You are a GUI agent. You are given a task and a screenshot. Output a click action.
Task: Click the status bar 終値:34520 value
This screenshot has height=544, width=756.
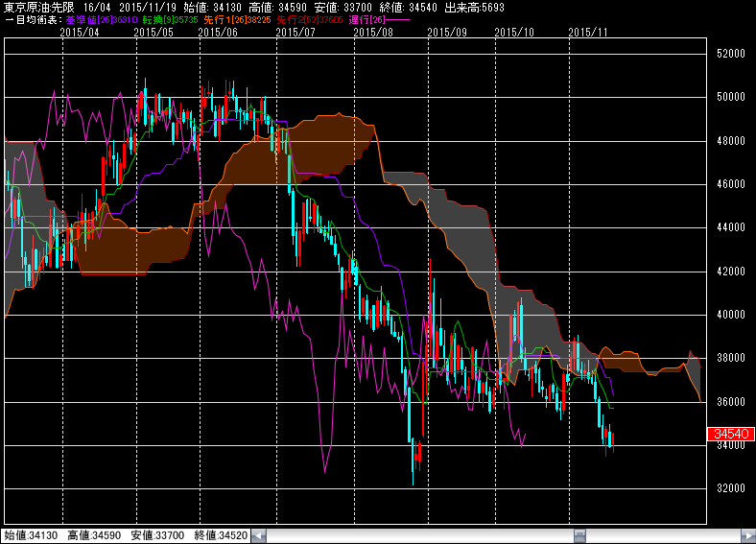click(221, 535)
